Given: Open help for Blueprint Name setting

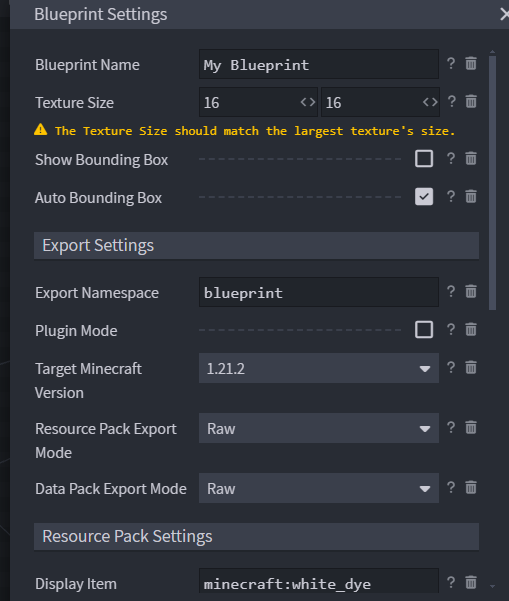Looking at the screenshot, I should (451, 63).
